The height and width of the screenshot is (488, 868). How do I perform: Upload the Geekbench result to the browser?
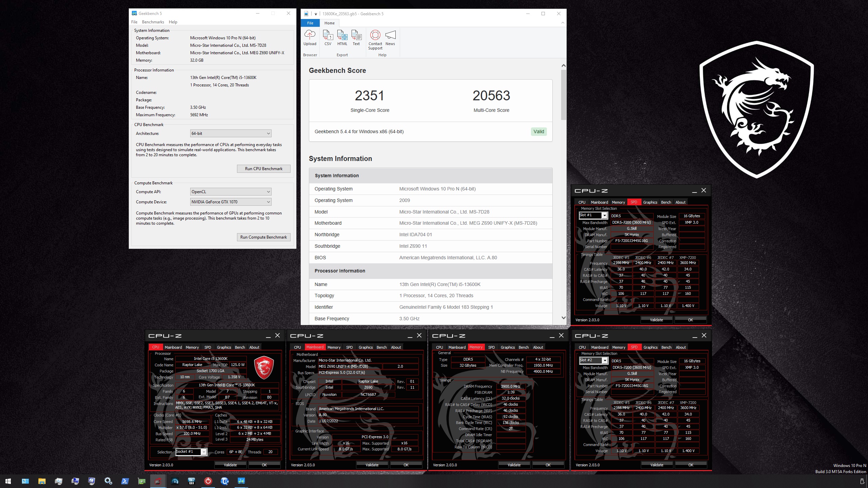pos(310,38)
